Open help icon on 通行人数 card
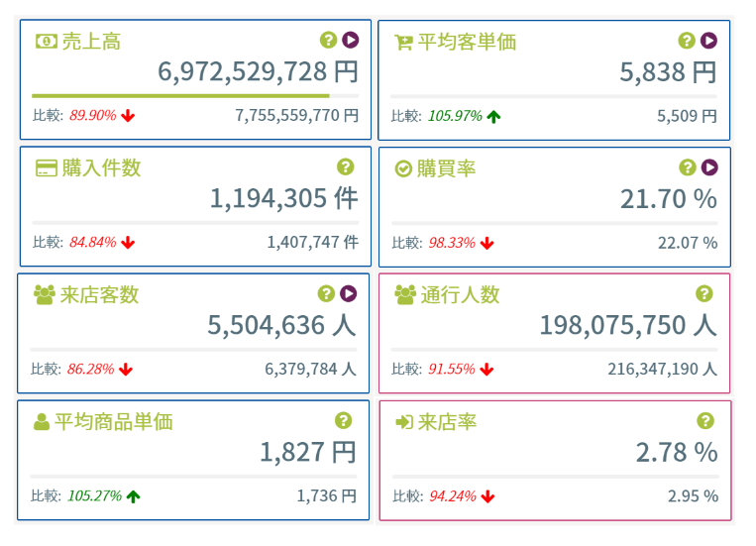756x546 pixels. coord(704,293)
